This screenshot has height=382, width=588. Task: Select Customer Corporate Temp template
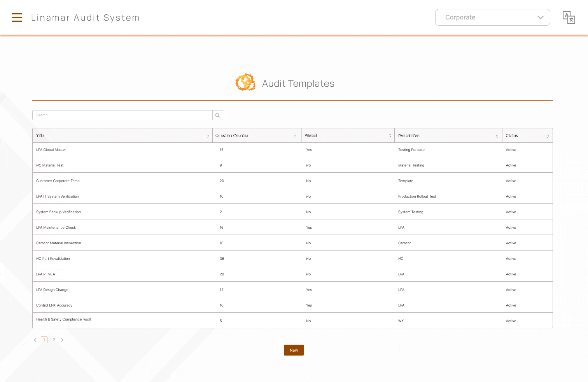(58, 181)
